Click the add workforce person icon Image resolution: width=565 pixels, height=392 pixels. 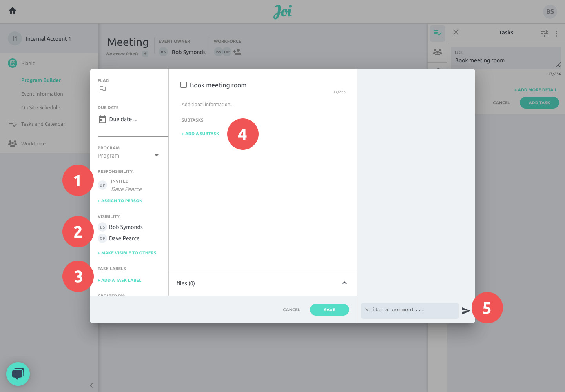tap(237, 52)
